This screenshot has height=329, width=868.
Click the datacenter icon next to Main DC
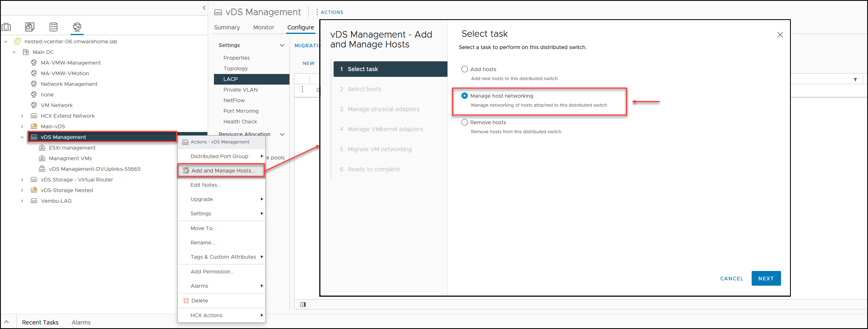26,52
